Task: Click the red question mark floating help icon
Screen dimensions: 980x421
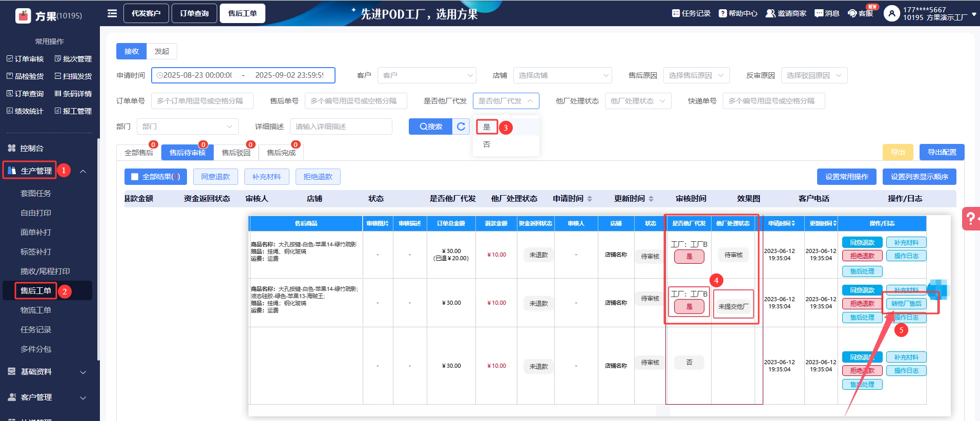Action: (x=970, y=219)
